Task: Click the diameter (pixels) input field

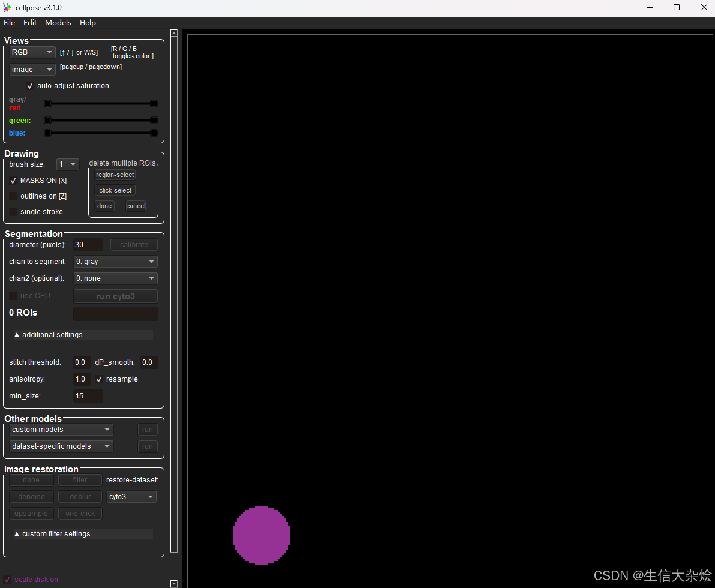Action: coord(88,245)
